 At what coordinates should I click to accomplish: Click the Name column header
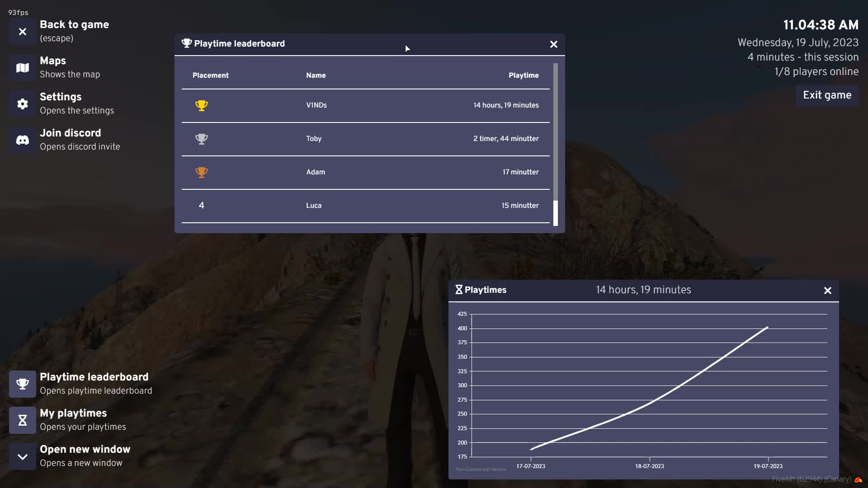[316, 75]
